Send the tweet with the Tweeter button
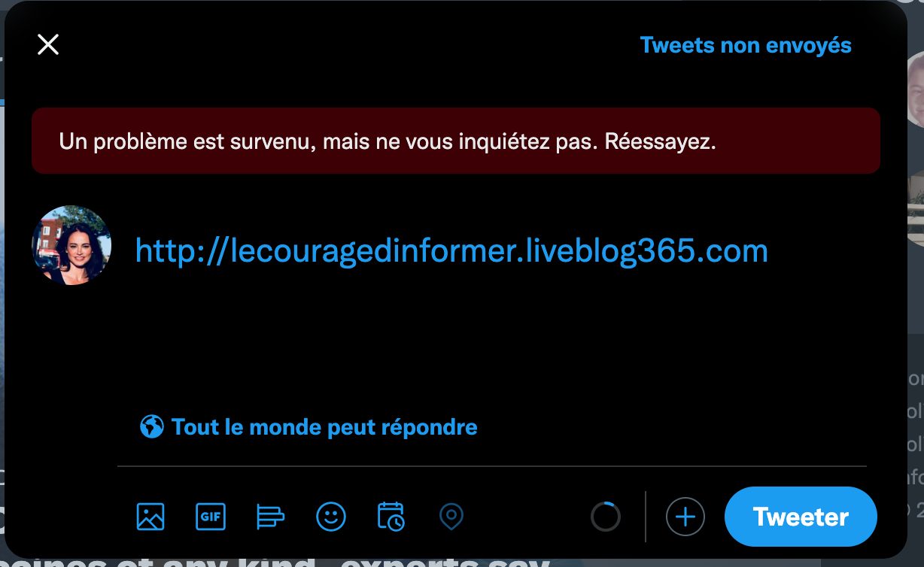 (801, 517)
